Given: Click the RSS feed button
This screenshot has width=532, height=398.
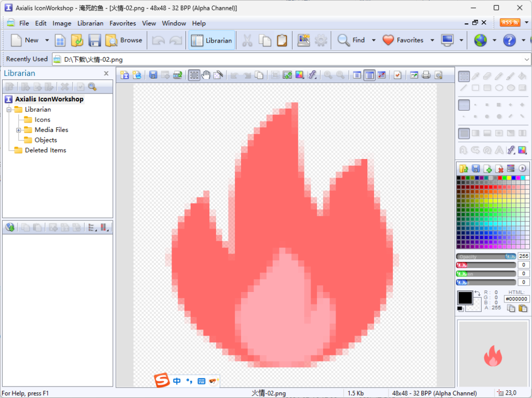Looking at the screenshot, I should 510,22.
